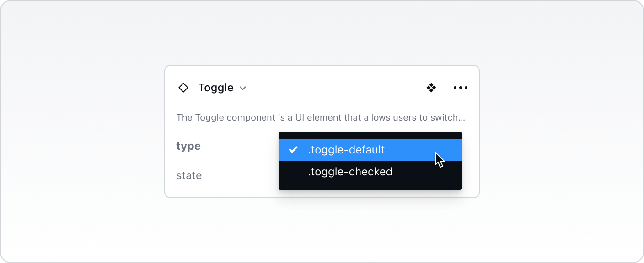644x263 pixels.
Task: Open the three-dot more options menu
Action: pos(460,88)
